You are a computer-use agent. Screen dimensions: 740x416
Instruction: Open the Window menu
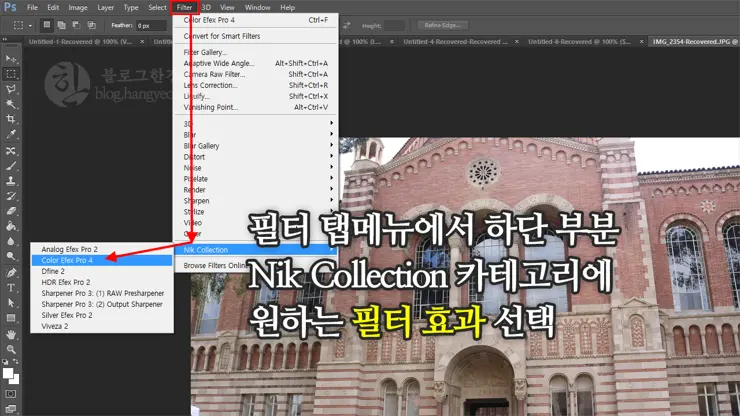coord(257,8)
